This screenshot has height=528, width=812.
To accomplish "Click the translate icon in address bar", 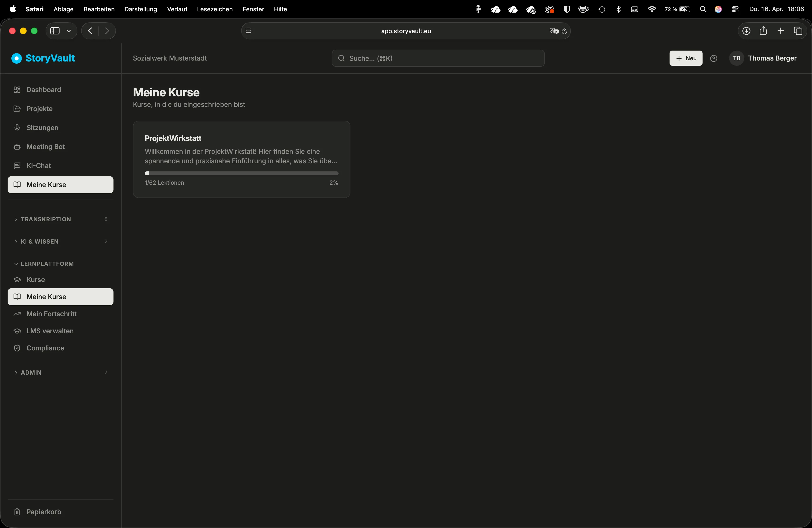I will pyautogui.click(x=554, y=31).
